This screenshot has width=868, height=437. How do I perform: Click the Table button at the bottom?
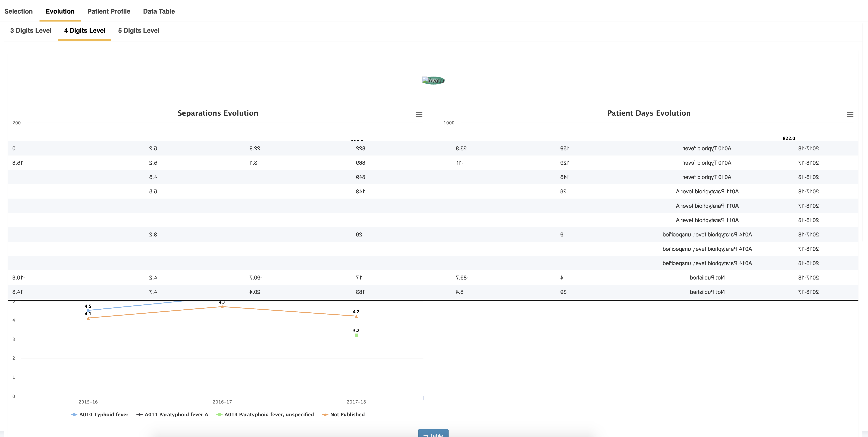click(x=434, y=434)
